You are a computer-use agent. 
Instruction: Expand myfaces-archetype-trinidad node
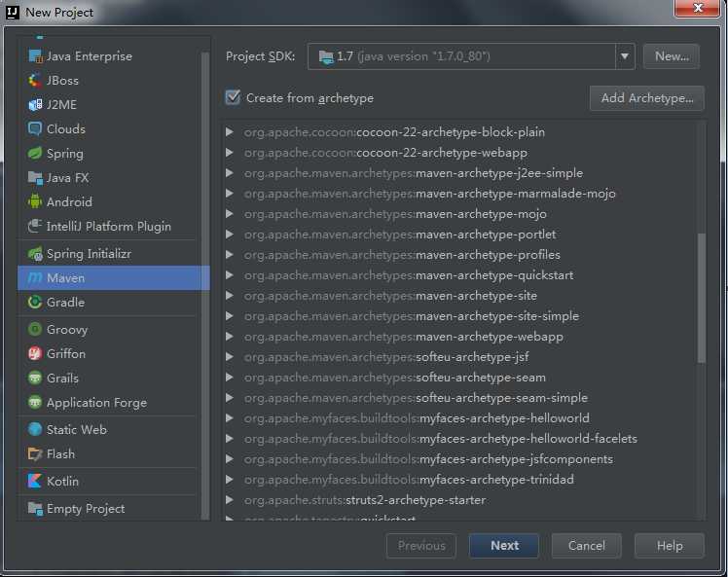point(230,479)
